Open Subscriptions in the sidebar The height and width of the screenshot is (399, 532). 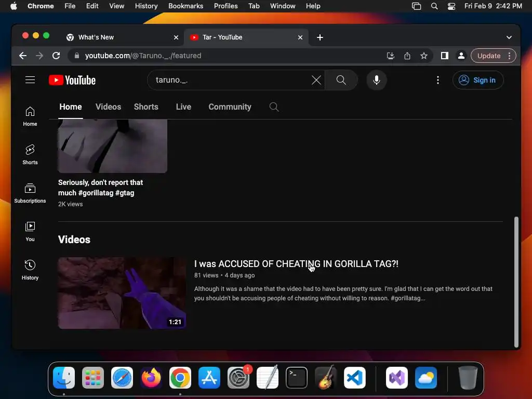coord(30,193)
